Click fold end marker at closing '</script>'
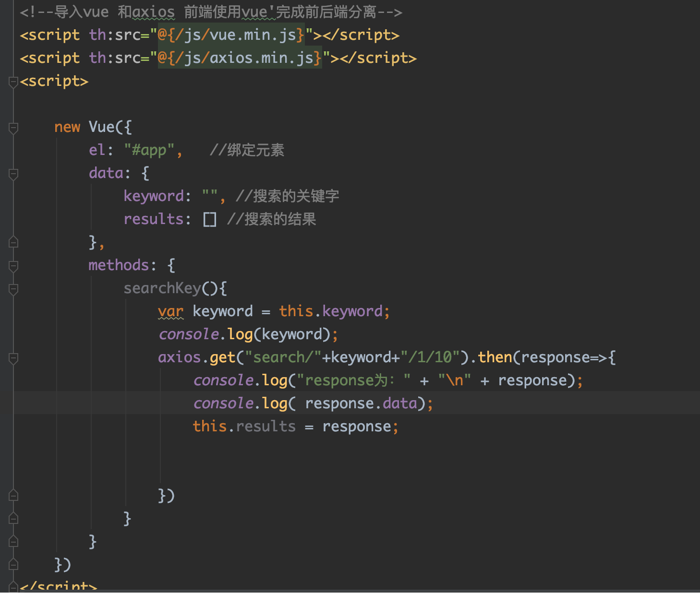 13,587
